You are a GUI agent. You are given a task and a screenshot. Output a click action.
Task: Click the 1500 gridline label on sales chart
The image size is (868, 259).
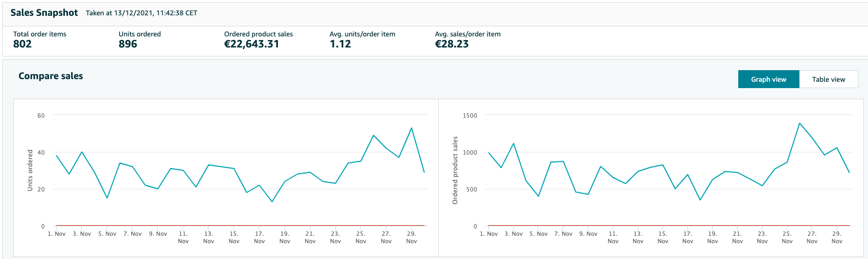(x=470, y=116)
